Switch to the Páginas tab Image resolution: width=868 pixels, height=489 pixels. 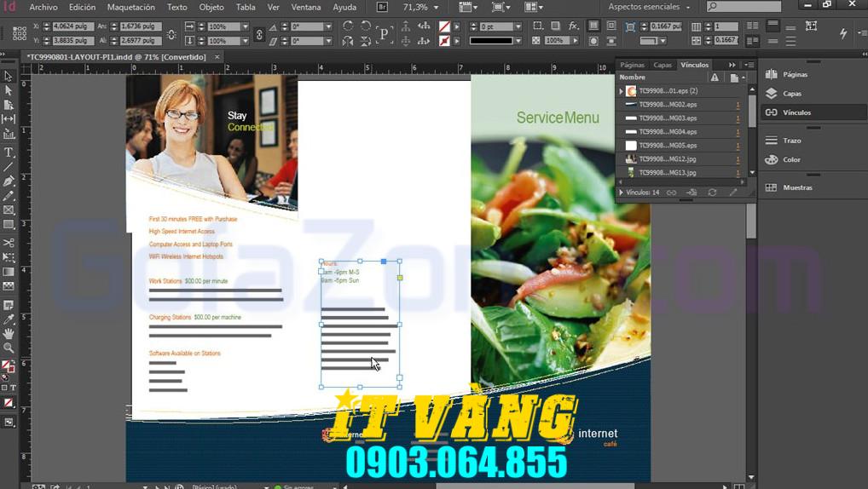(x=632, y=65)
